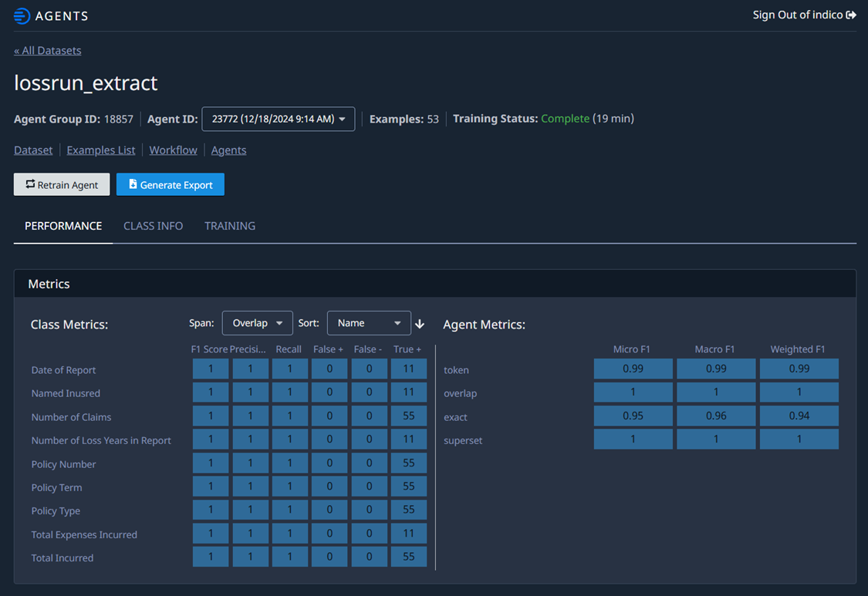Click exact Macro F1 value 0.96
The image size is (868, 596).
pos(716,416)
